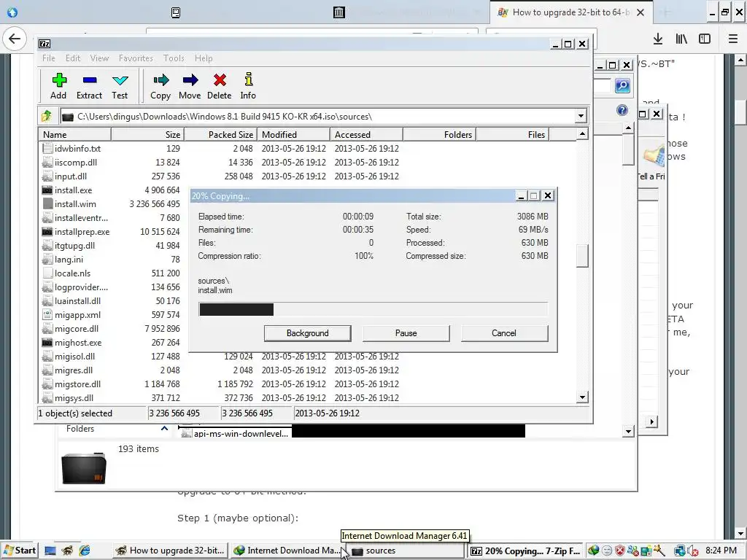This screenshot has height=560, width=747.
Task: Open the browser hamburger menu
Action: [x=733, y=39]
